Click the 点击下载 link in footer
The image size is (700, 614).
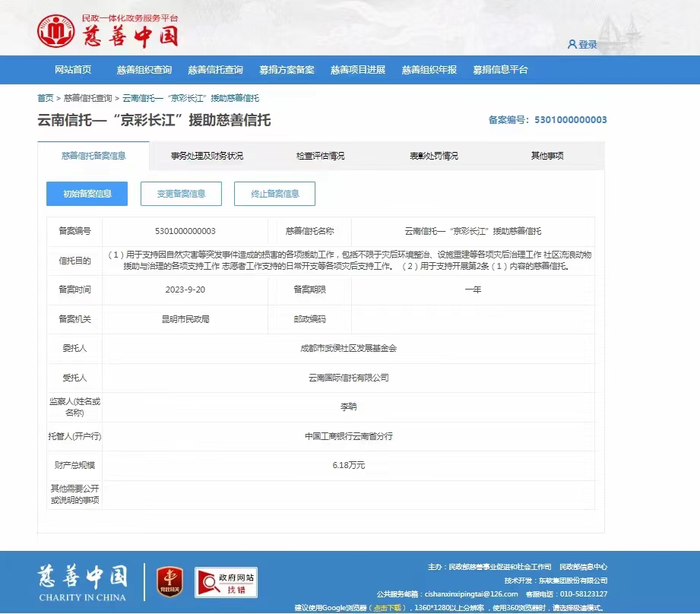click(387, 608)
